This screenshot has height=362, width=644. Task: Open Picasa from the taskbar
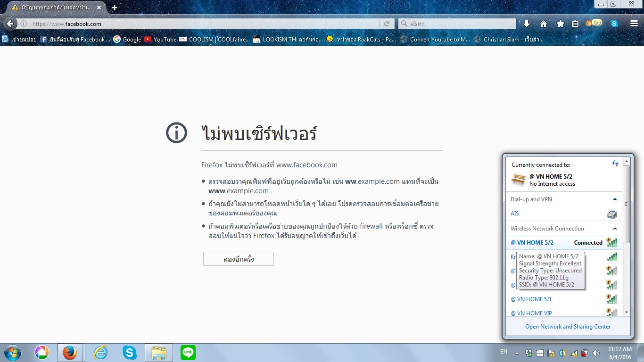tap(42, 353)
